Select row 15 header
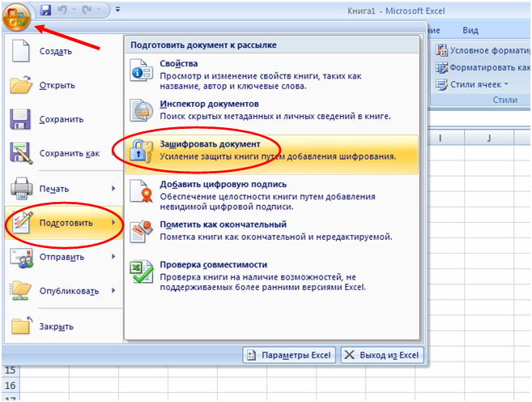532x402 pixels. click(x=11, y=370)
